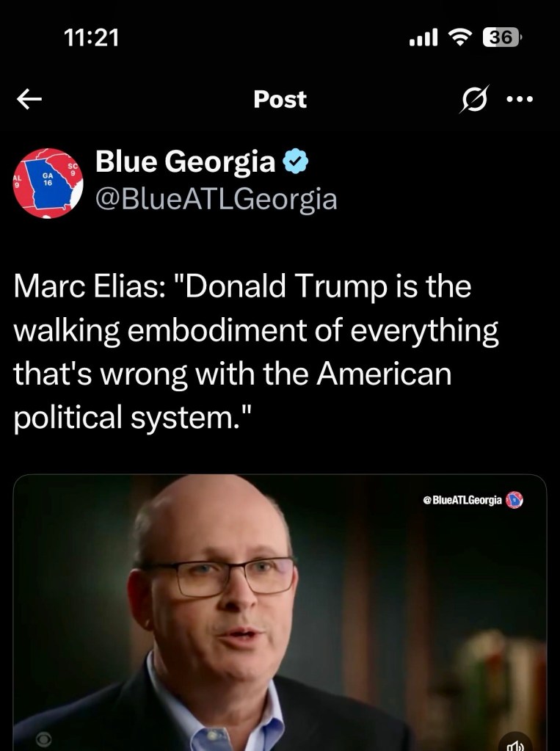Image resolution: width=560 pixels, height=751 pixels.
Task: Tap the battery indicator showing 36
Action: (x=501, y=37)
